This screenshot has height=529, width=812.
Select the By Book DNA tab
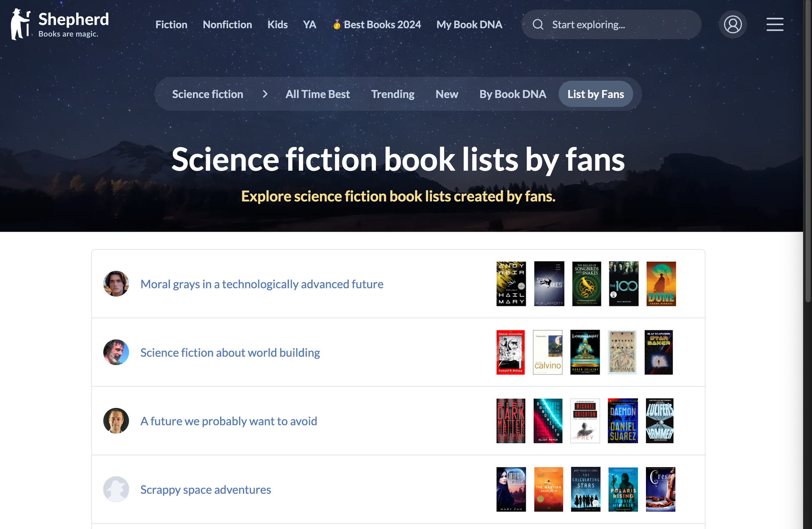[x=512, y=94]
